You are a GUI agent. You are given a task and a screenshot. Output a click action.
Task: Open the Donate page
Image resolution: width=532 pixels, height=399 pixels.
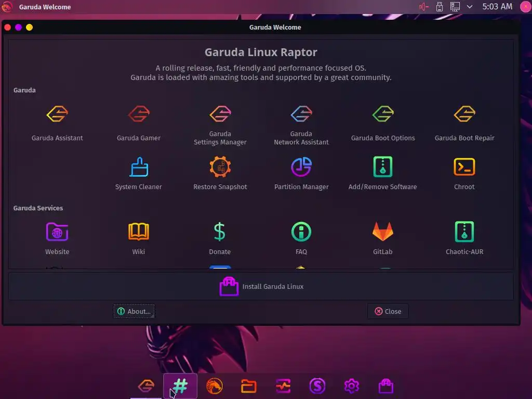[x=220, y=238]
